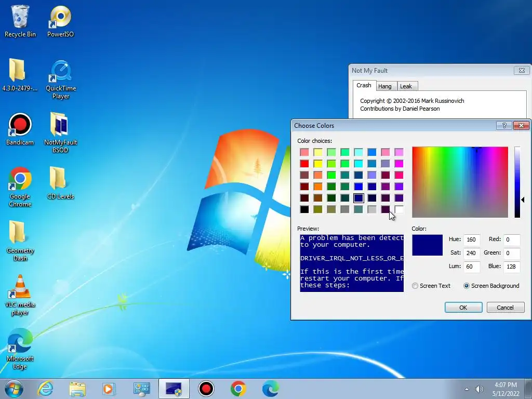Screen dimensions: 532x399
Task: Open the Geometry Dash folder
Action: [x=20, y=241]
